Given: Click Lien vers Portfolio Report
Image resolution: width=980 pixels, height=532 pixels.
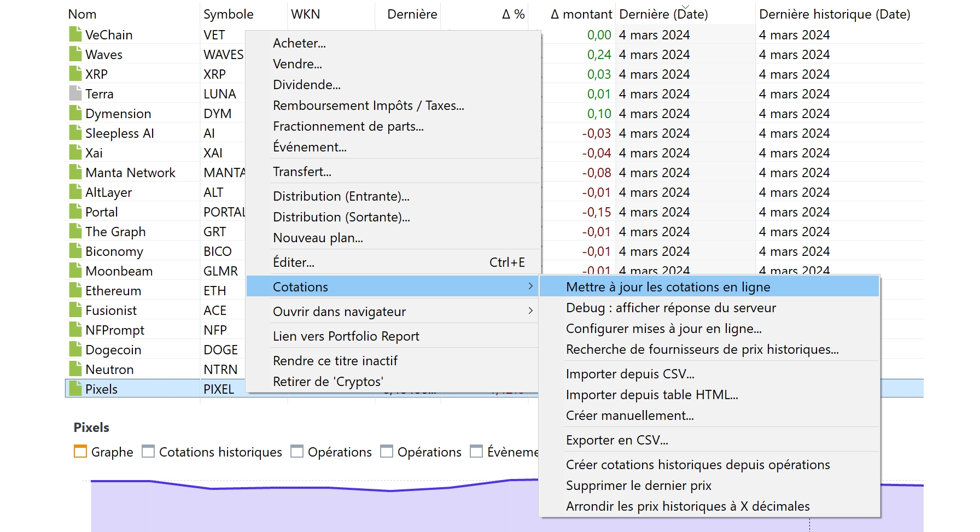Looking at the screenshot, I should [346, 336].
